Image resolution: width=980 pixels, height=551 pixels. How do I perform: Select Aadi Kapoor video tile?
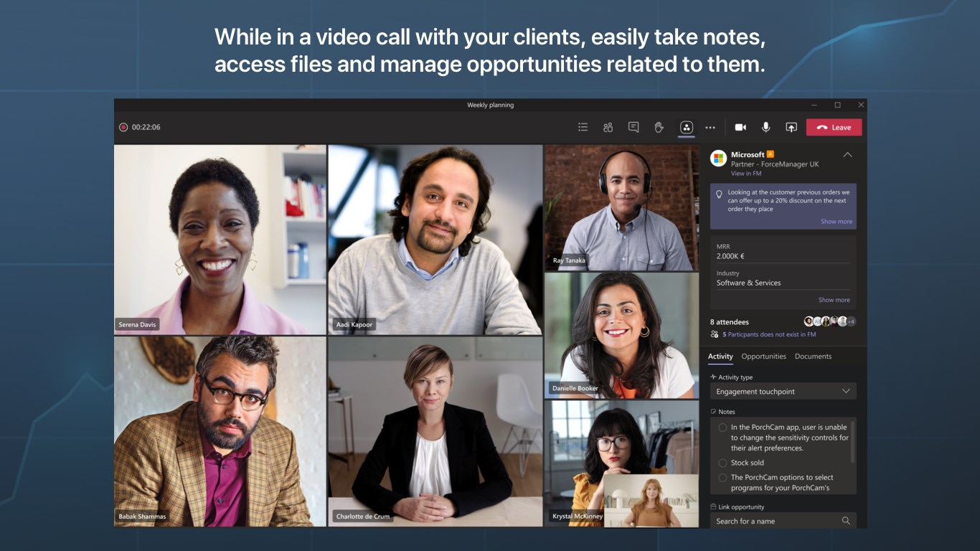coord(435,240)
